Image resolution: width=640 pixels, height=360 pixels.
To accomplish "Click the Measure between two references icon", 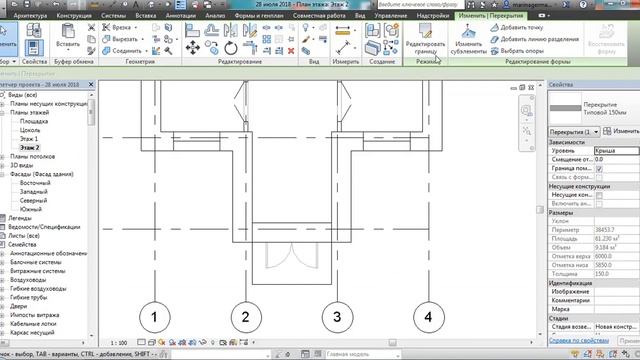I will click(343, 31).
